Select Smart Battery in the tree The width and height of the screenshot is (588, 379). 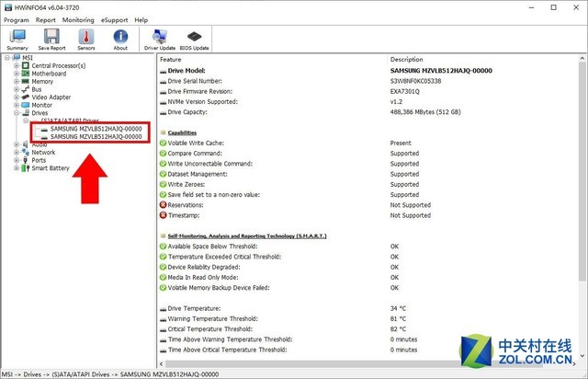coord(51,168)
